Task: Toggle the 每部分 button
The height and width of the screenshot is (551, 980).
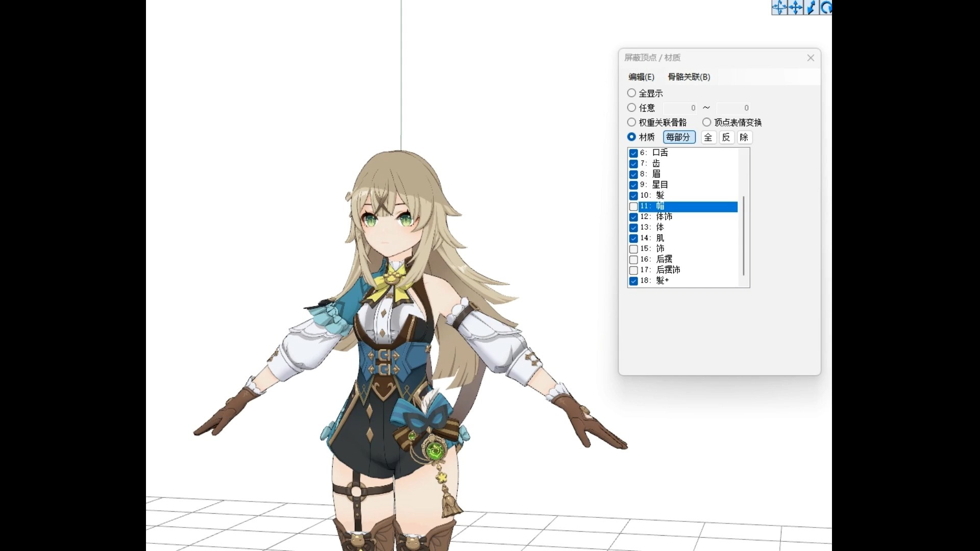Action: [x=679, y=137]
